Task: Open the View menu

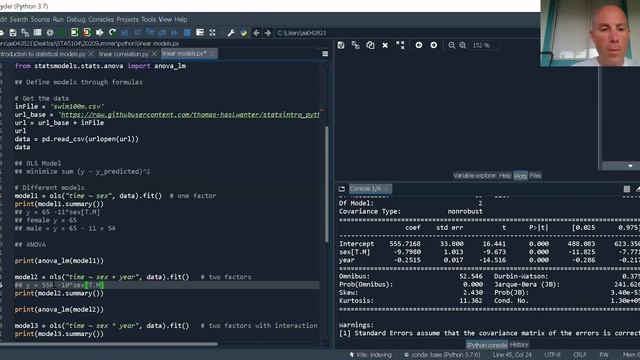Action: [165, 19]
